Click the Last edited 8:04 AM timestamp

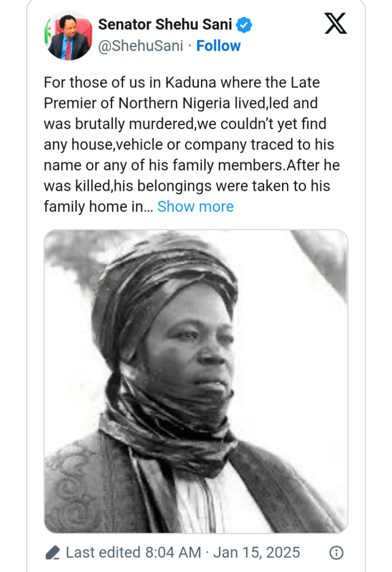coord(133,553)
